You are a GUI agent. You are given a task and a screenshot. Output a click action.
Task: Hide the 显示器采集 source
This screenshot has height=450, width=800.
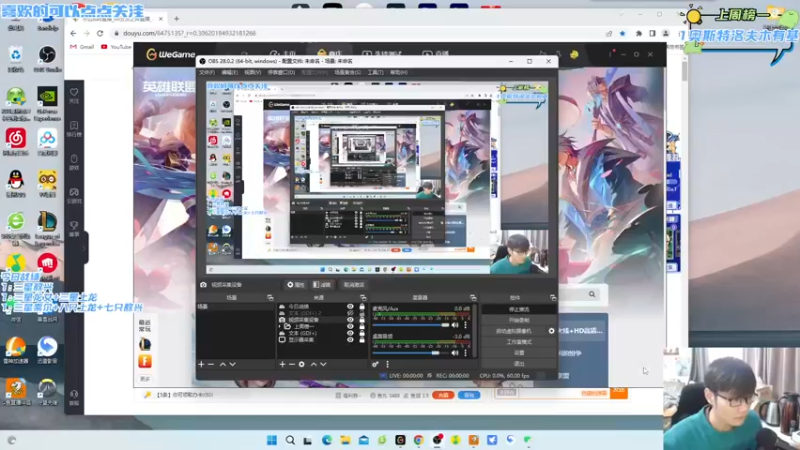350,340
